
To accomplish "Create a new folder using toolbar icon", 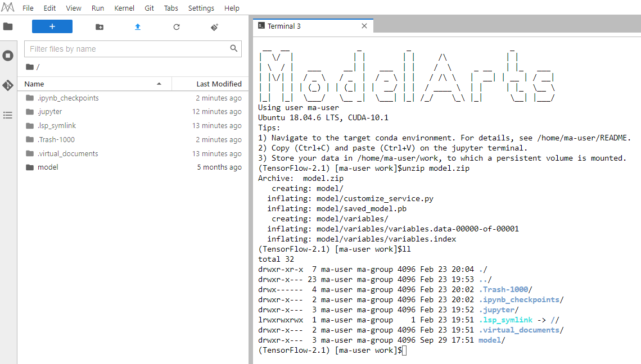I will click(100, 27).
